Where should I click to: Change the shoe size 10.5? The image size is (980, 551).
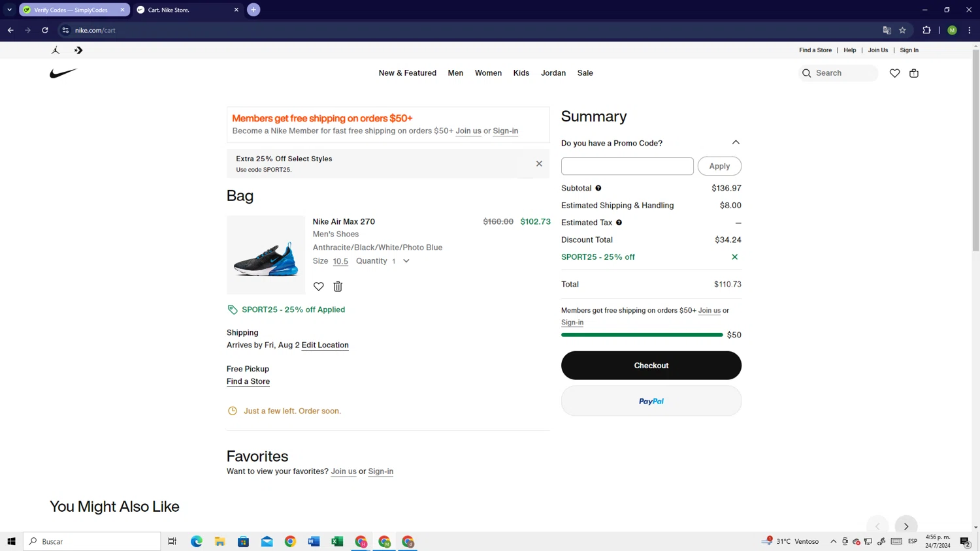[340, 261]
